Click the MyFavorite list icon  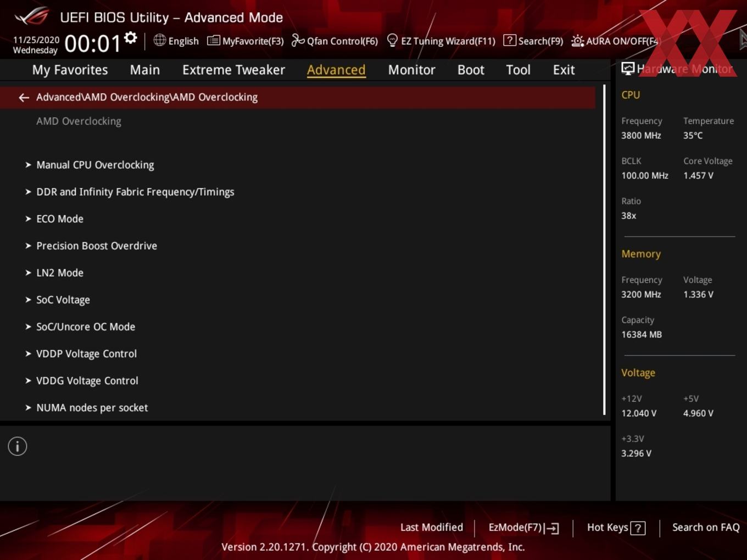pos(213,41)
